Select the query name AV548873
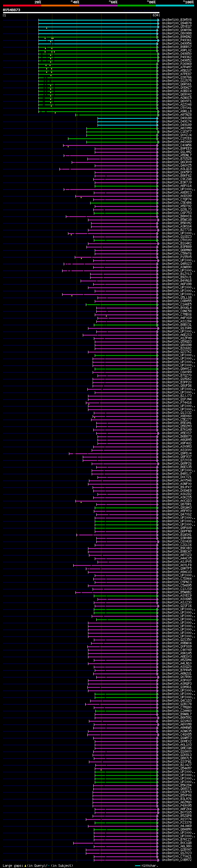Image resolution: width=197 pixels, height=868 pixels. click(x=11, y=10)
